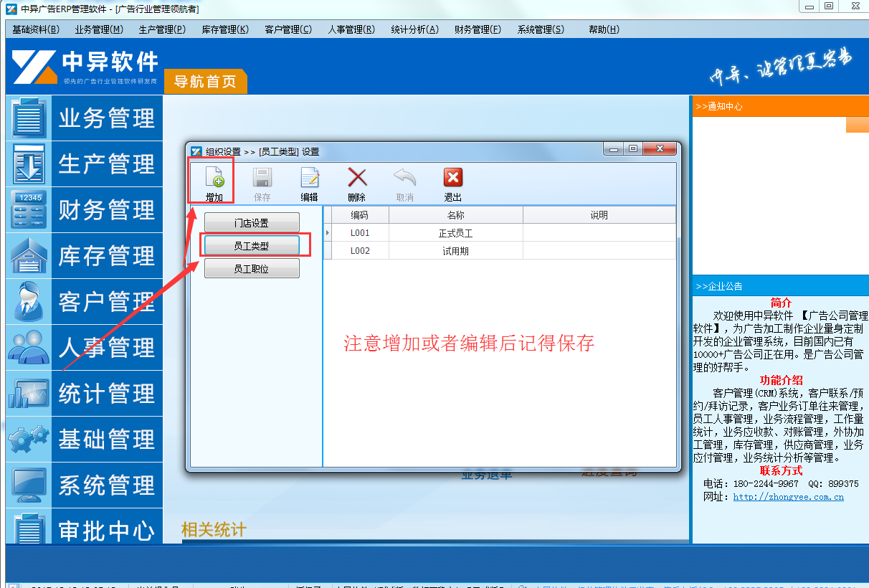Screen dimensions: 869x588
Task: Select the L002 code cell
Action: [x=360, y=251]
